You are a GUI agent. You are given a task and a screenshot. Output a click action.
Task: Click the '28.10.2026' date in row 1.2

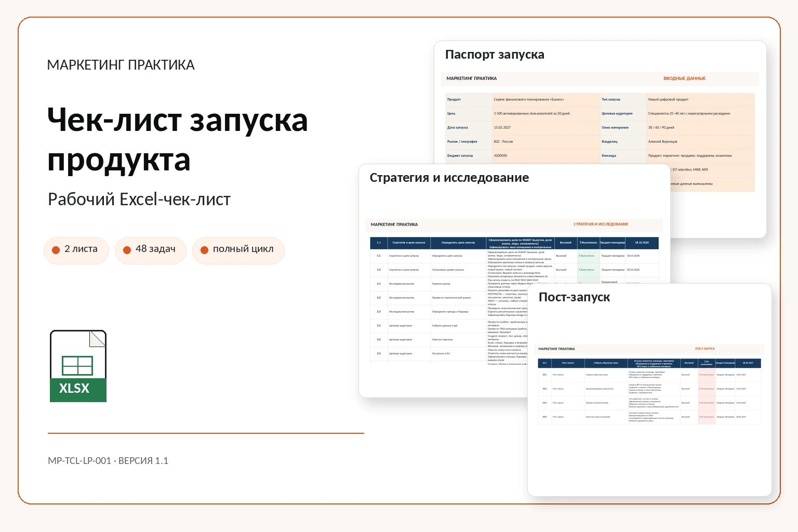pos(633,270)
